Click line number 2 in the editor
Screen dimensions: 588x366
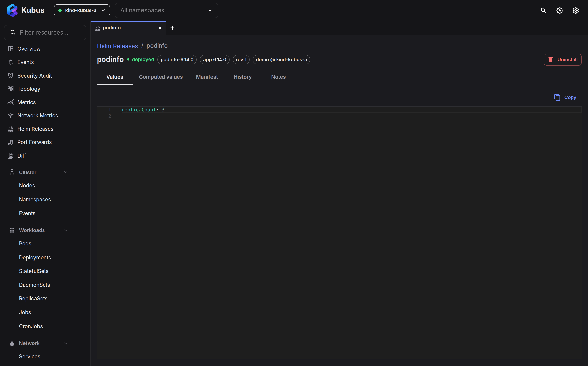point(110,116)
